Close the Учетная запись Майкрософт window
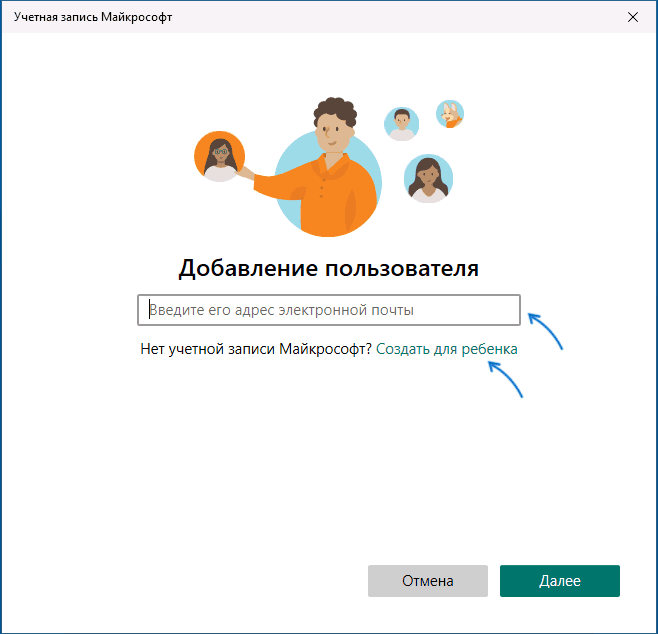658x634 pixels. point(632,17)
